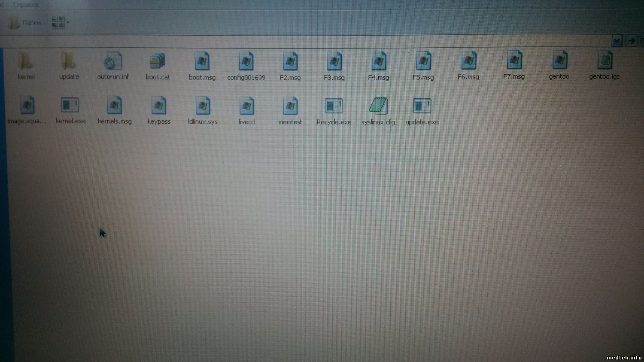Click empty area of the file pane

point(301,236)
